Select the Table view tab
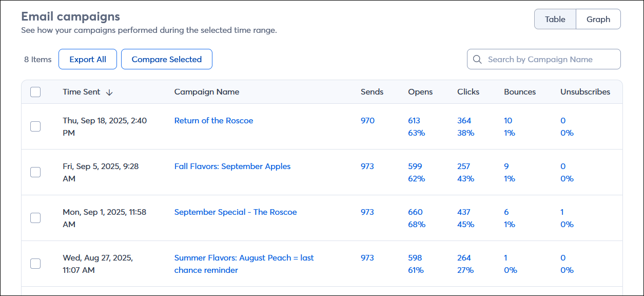This screenshot has width=644, height=296. tap(555, 20)
